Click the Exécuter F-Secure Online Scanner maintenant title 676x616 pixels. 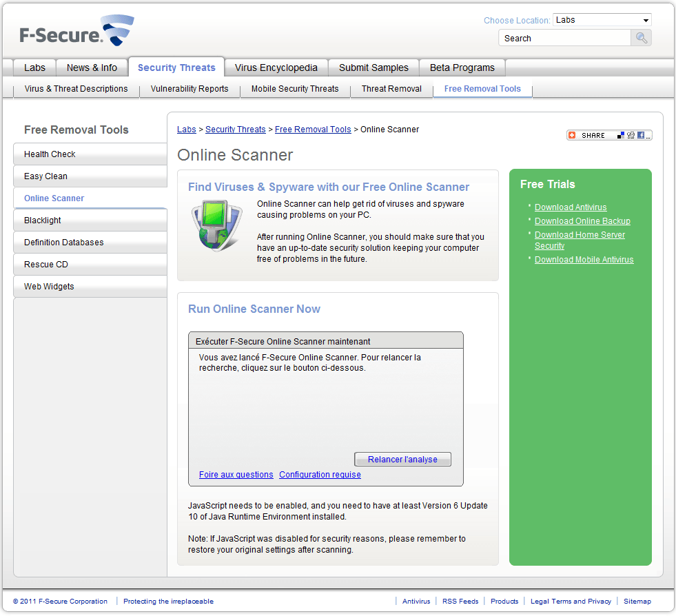point(283,341)
